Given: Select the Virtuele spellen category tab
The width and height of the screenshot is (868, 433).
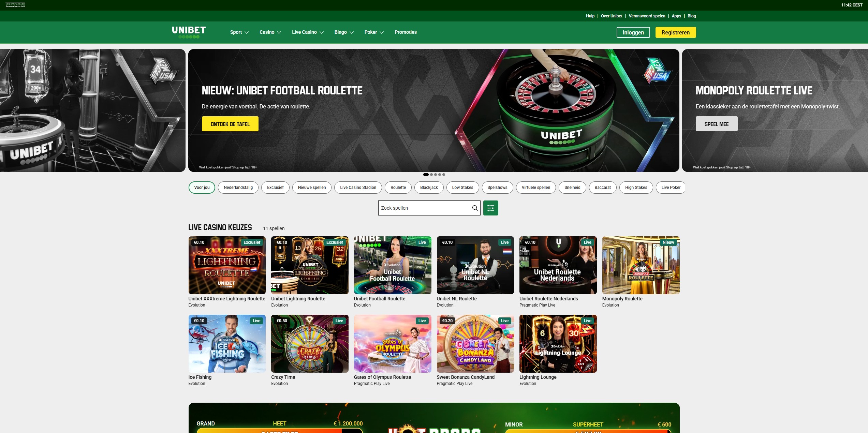Looking at the screenshot, I should (535, 188).
